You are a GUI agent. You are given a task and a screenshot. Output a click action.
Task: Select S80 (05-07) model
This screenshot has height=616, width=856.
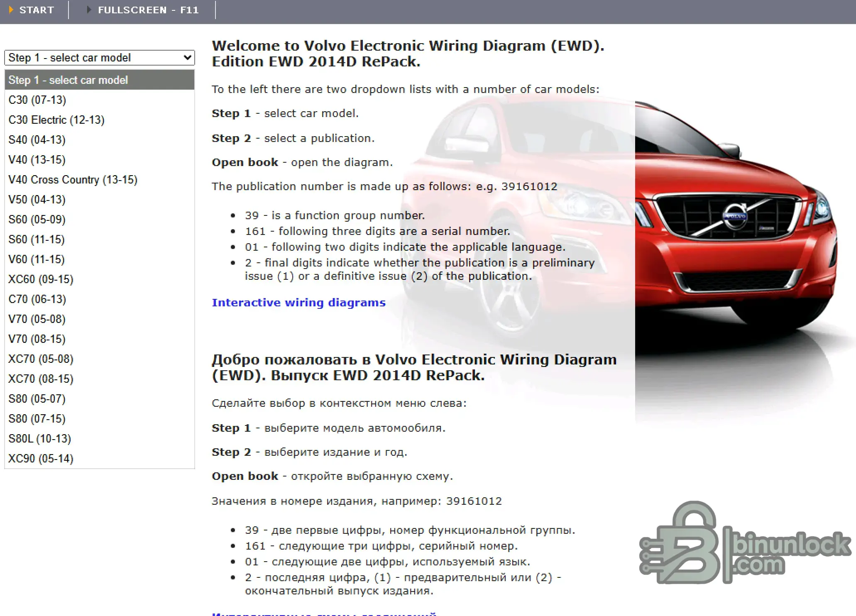pyautogui.click(x=100, y=398)
